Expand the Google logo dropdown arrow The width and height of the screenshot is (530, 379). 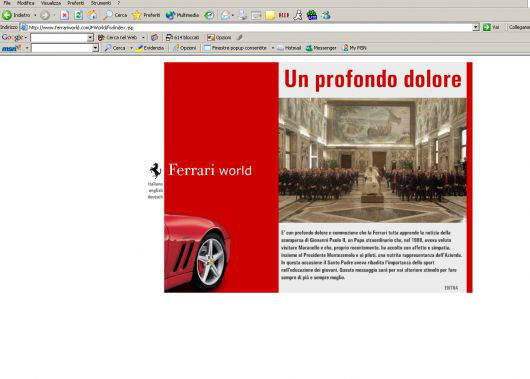(26, 38)
